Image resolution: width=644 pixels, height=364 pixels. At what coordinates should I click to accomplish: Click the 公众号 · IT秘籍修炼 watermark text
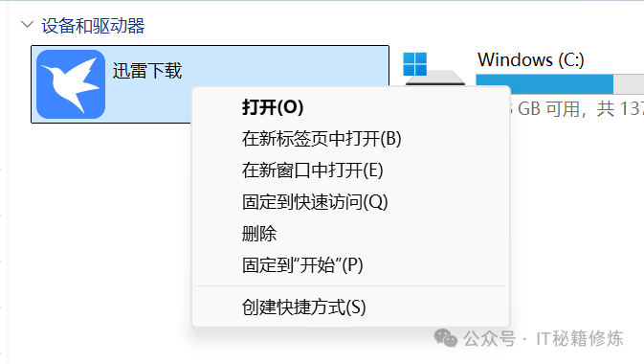[x=544, y=339]
